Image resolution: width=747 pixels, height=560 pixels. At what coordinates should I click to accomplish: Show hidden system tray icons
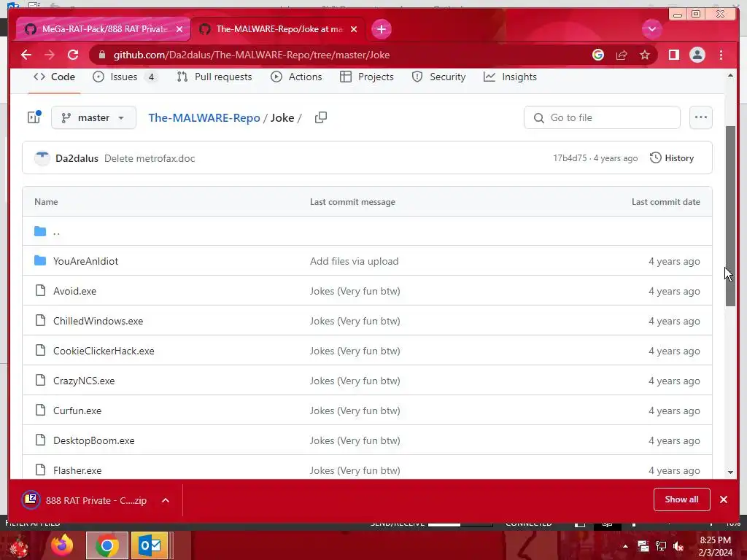coord(625,546)
